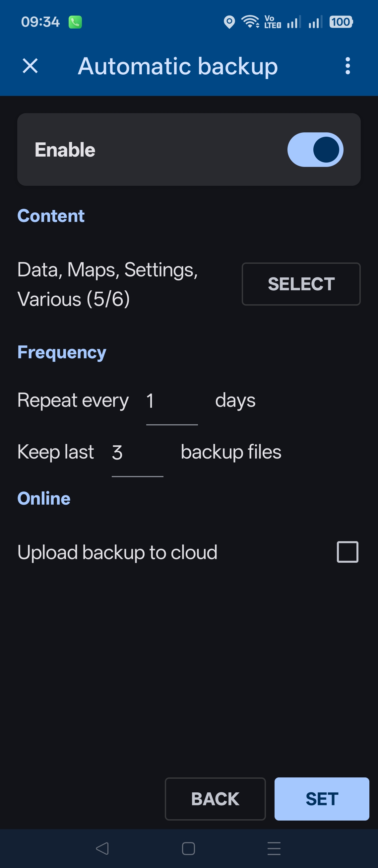
Task: Toggle the Enable automatic backup switch
Action: [315, 150]
